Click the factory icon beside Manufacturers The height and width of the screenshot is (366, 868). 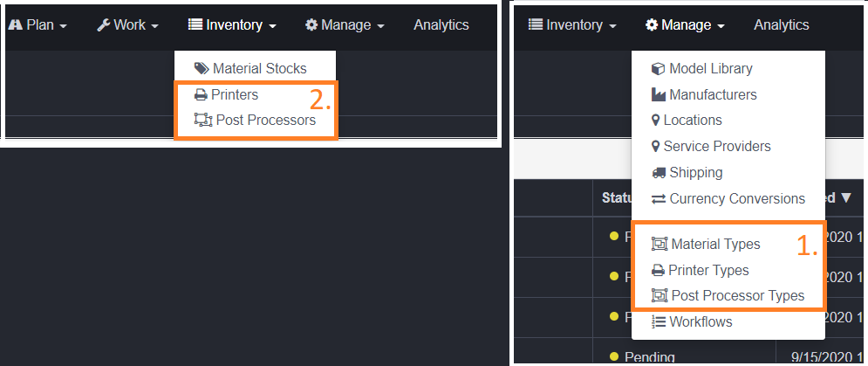point(659,94)
